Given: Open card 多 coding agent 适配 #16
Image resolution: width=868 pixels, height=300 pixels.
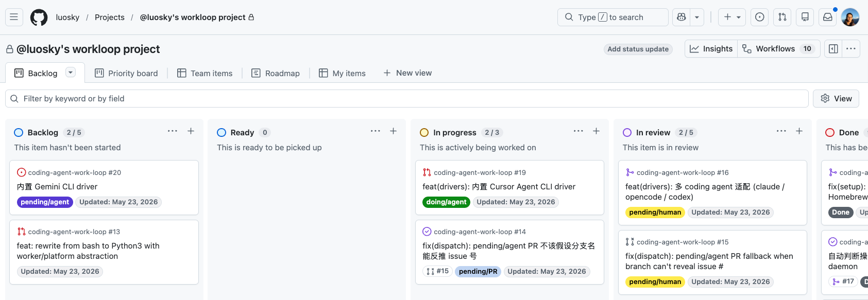Looking at the screenshot, I should click(x=705, y=192).
